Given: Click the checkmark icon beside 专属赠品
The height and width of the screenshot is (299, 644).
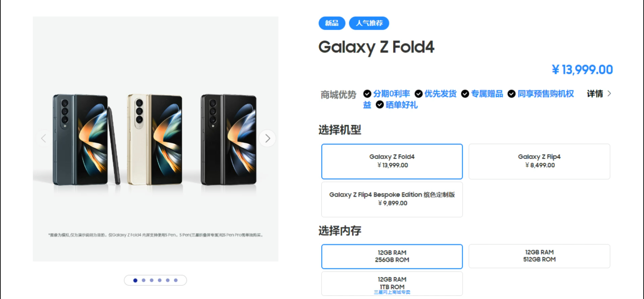Looking at the screenshot, I should tap(465, 94).
